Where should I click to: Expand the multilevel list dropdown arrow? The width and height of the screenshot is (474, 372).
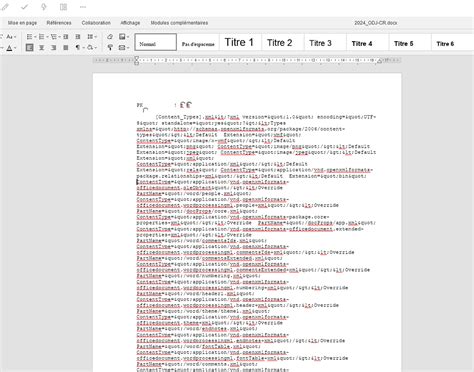[59, 37]
